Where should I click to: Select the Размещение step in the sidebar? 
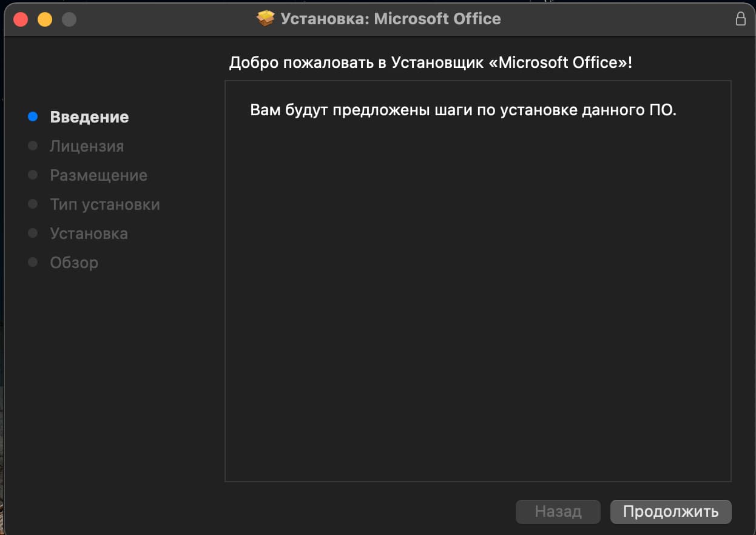click(98, 175)
